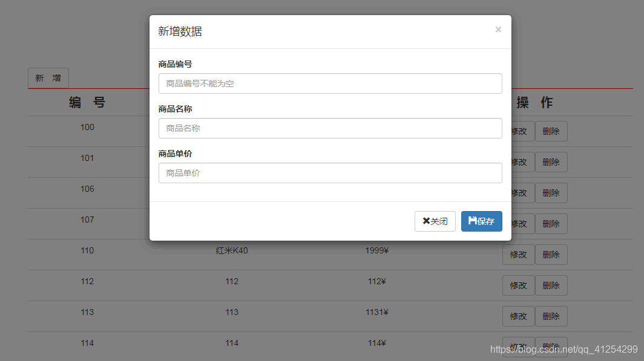The height and width of the screenshot is (361, 644).
Task: Focus the 商品名称 input field
Action: 330,128
